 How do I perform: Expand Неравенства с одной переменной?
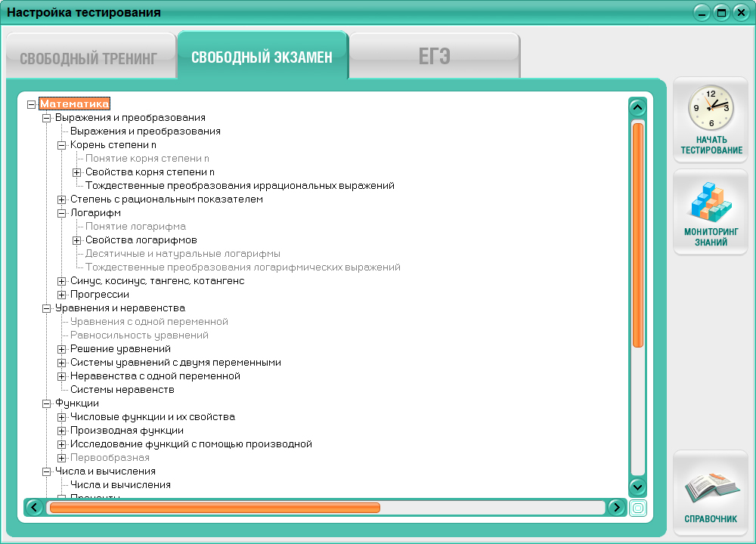click(62, 376)
